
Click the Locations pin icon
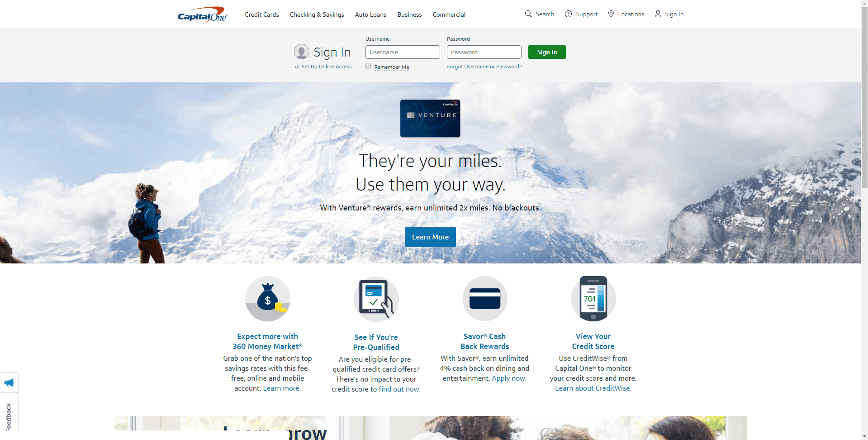click(x=611, y=14)
